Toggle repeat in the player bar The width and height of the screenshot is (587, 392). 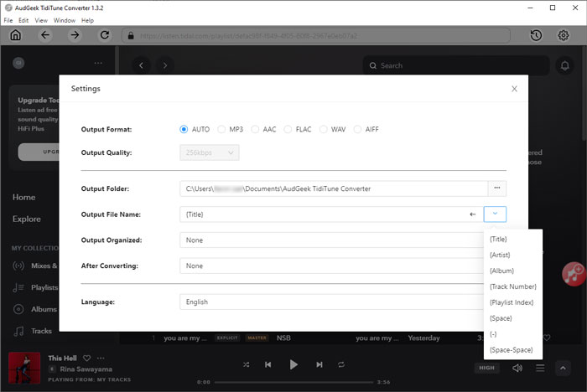(341, 364)
